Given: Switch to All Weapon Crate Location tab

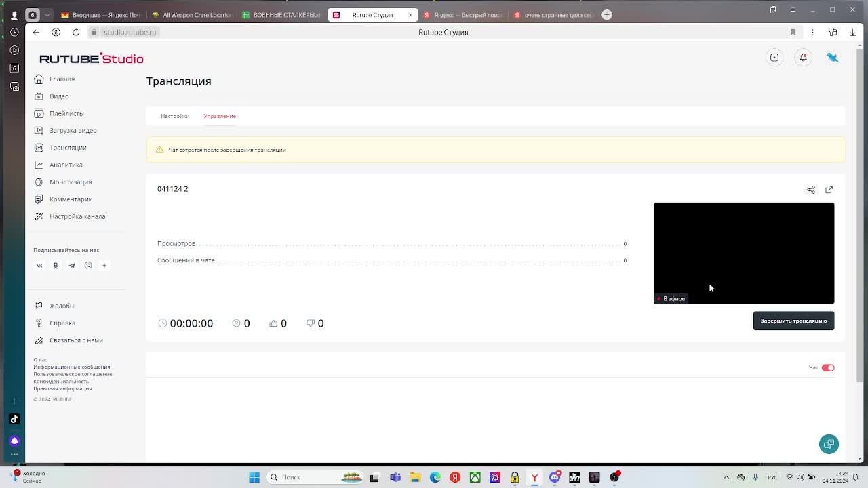Looking at the screenshot, I should [192, 15].
